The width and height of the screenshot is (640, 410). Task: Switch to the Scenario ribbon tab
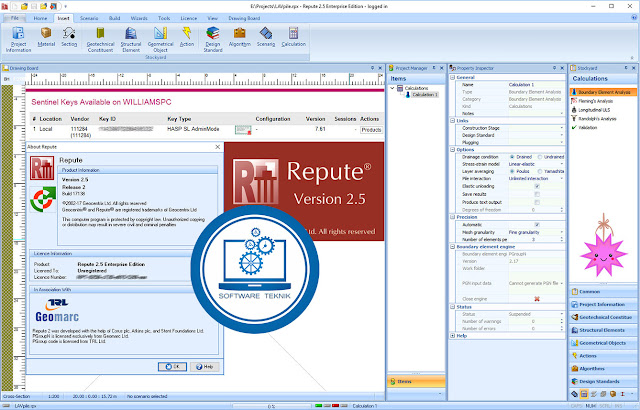tap(89, 18)
